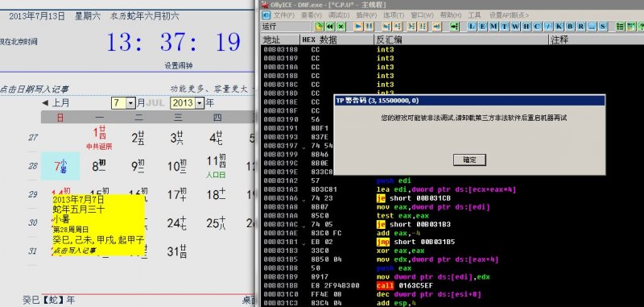Select the row with test eax,eax

(452, 215)
